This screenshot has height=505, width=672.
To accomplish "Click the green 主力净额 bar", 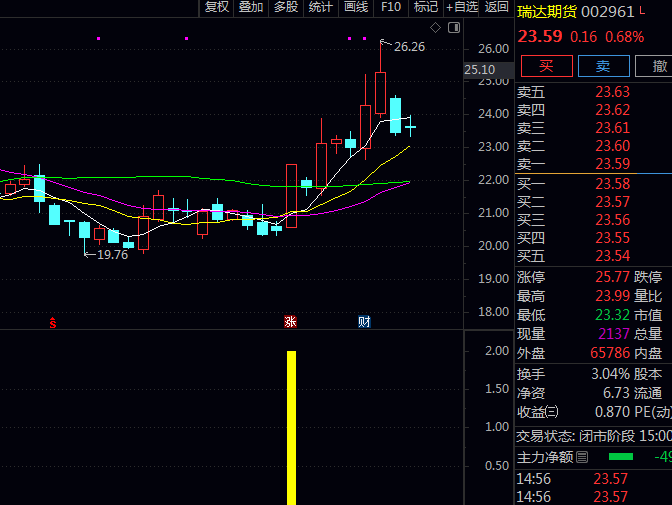I will pos(621,457).
